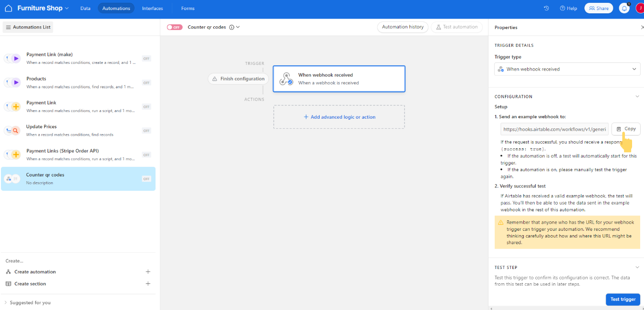Open the Furniture Shop base name dropdown
644x310 pixels.
(x=43, y=8)
